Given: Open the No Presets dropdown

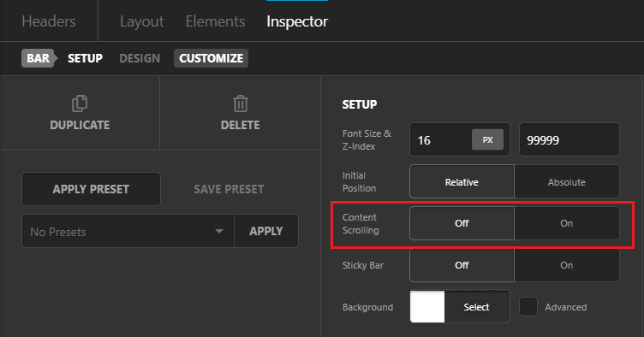Looking at the screenshot, I should pyautogui.click(x=128, y=231).
